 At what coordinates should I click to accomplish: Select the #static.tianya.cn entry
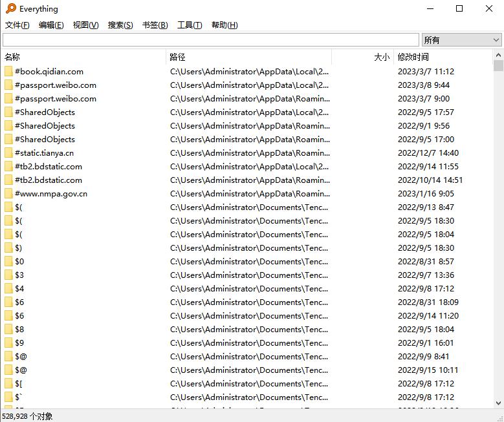[x=45, y=153]
